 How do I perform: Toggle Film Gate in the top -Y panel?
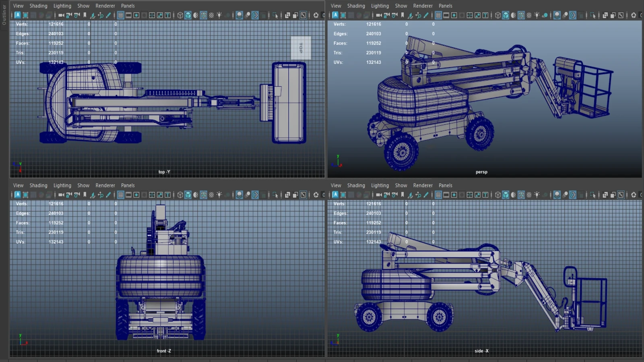click(128, 15)
